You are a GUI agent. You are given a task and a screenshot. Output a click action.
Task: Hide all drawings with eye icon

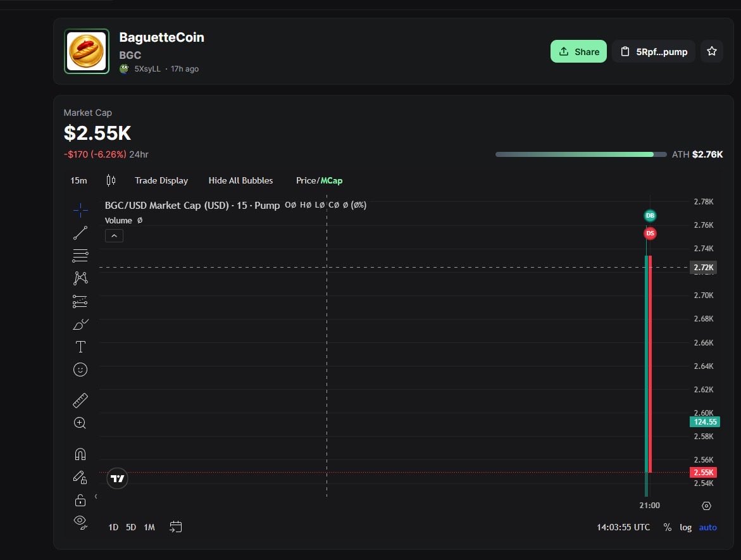point(80,522)
